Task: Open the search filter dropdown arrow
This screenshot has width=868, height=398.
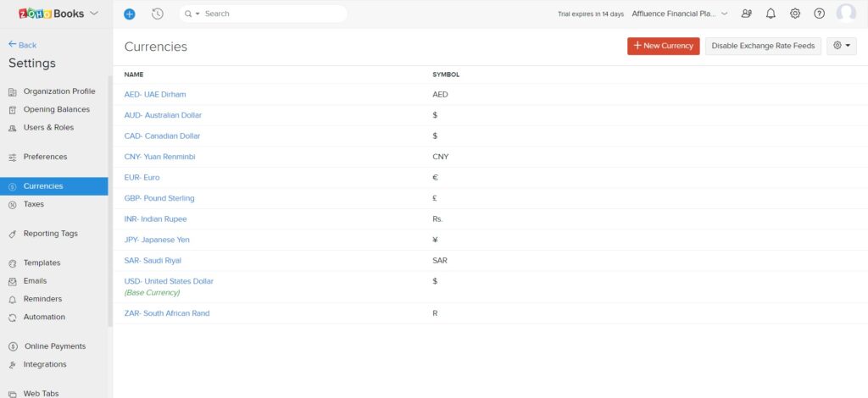Action: (x=198, y=14)
